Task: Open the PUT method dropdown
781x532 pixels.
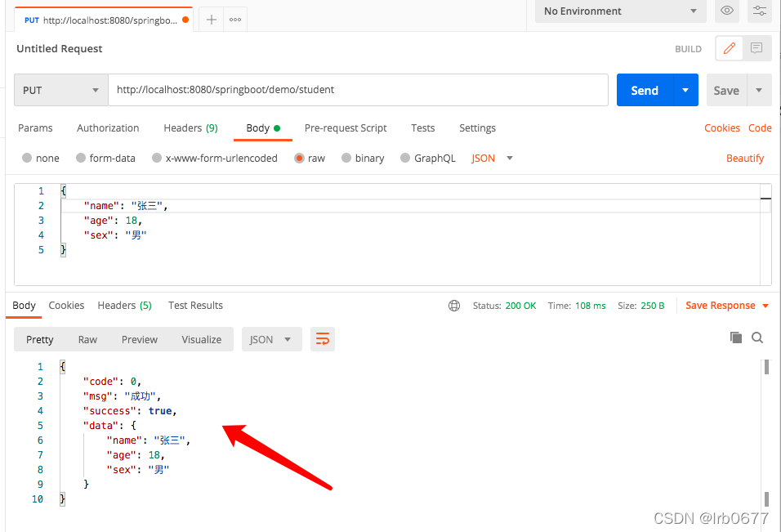Action: click(60, 90)
